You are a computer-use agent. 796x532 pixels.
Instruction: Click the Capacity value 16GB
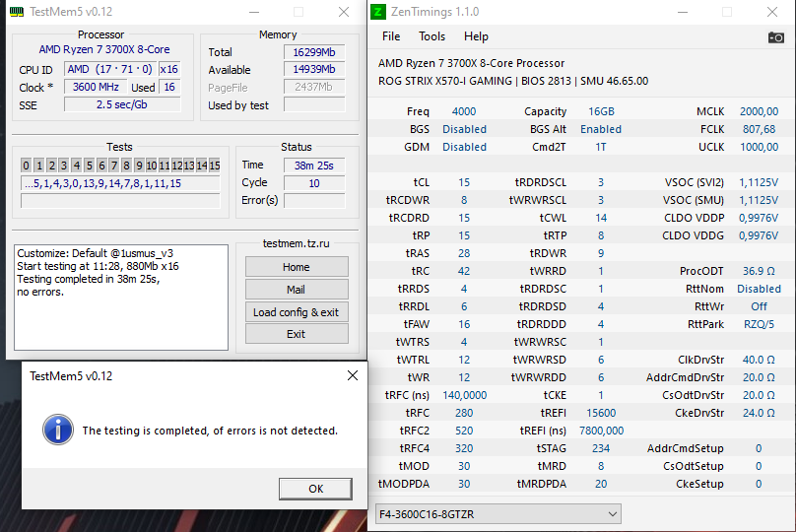coord(601,111)
